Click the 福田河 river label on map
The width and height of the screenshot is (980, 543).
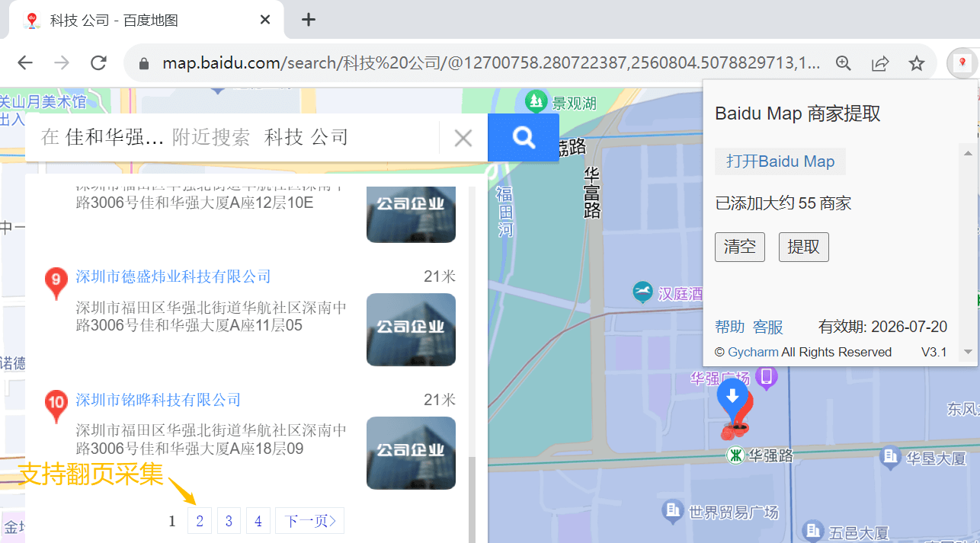(504, 211)
